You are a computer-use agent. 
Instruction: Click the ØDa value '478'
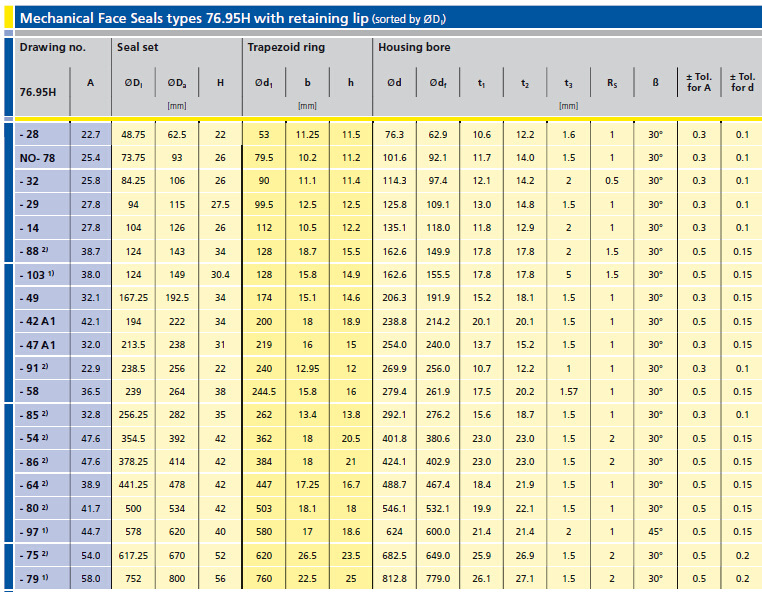pos(177,485)
